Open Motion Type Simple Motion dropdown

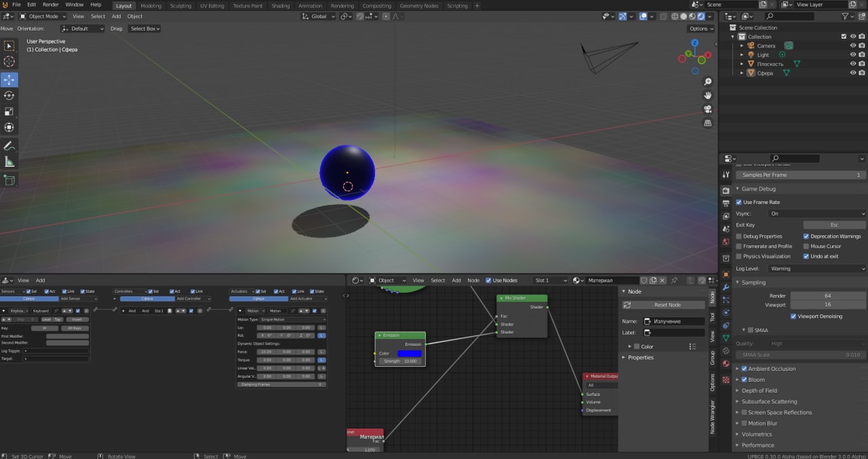pos(293,319)
